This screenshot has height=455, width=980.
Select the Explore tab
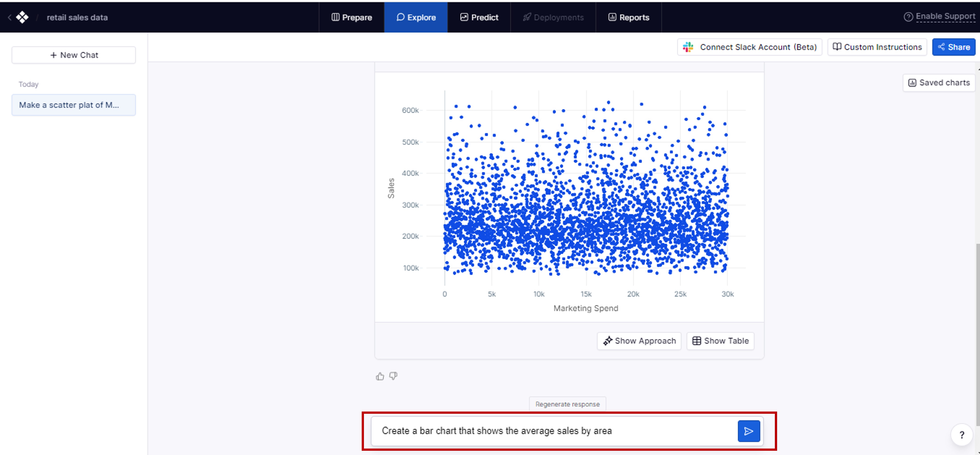[416, 18]
